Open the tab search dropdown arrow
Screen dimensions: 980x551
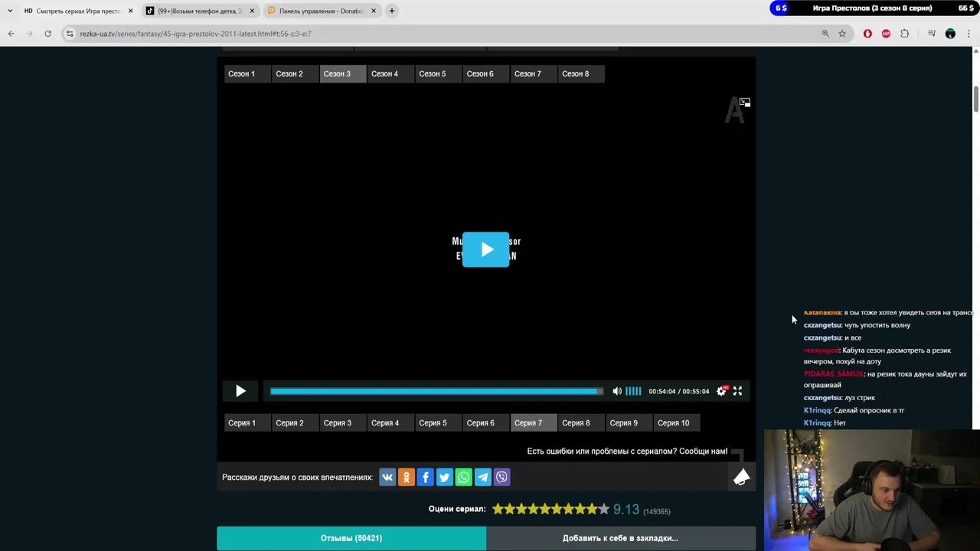point(10,11)
